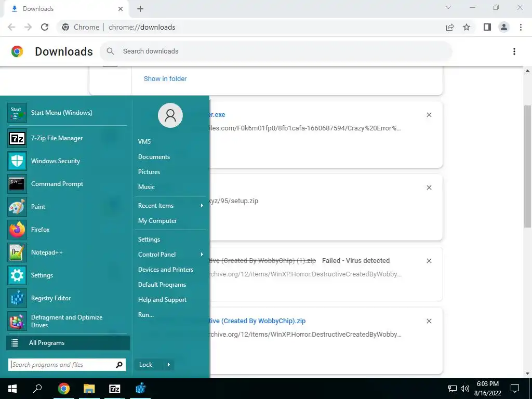Open My Computer from start menu
Screen dimensions: 532x399
click(157, 221)
